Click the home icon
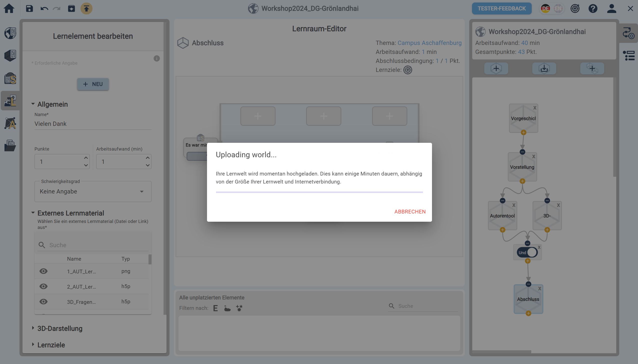Image resolution: width=638 pixels, height=364 pixels. point(9,8)
